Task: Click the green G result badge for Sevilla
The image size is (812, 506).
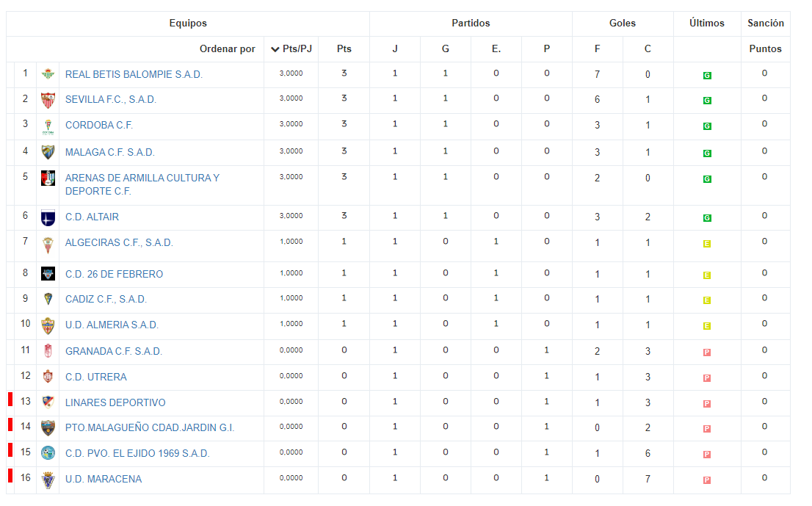Action: 707,101
